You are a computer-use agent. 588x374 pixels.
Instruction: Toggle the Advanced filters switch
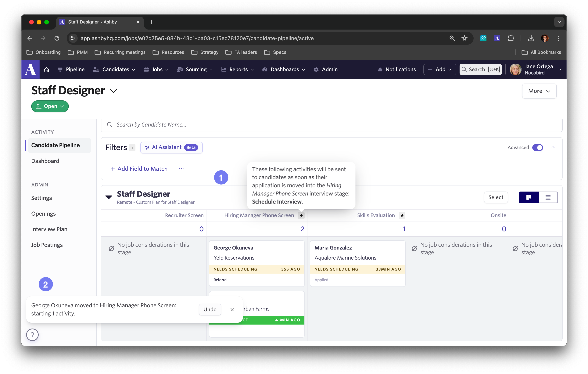pyautogui.click(x=537, y=148)
